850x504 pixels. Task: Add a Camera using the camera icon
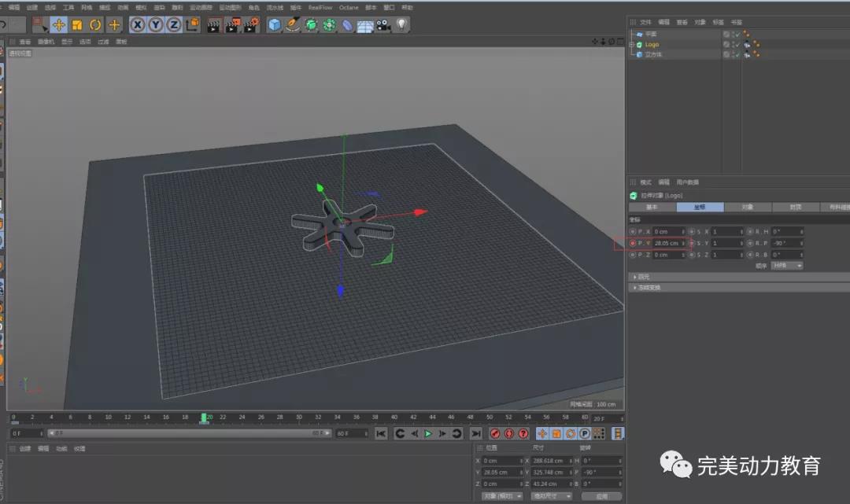pos(383,25)
